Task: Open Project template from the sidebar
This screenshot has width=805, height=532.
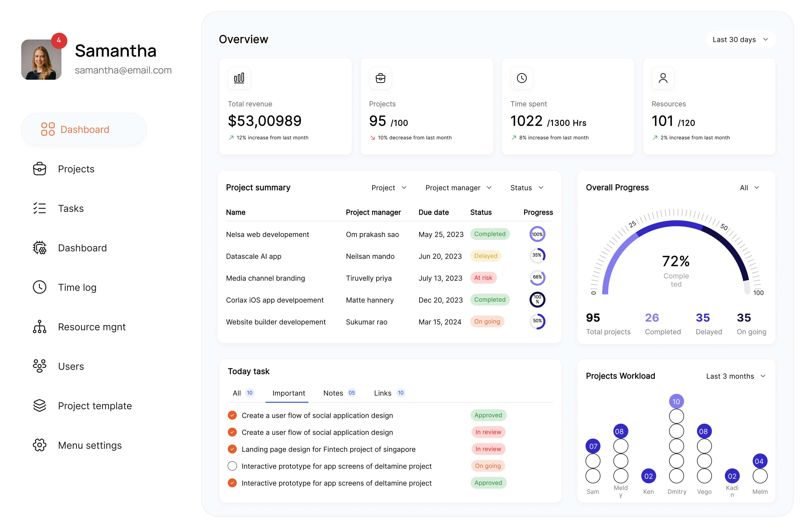Action: (x=95, y=405)
